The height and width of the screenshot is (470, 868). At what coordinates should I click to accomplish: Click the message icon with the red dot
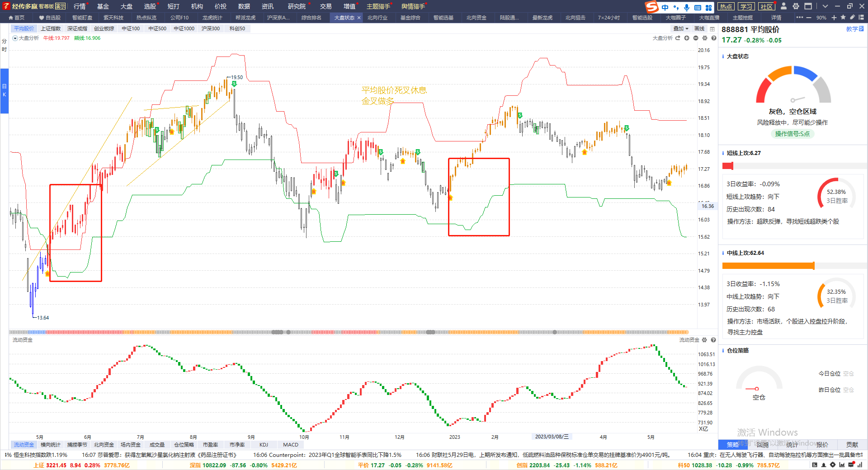(x=851, y=465)
